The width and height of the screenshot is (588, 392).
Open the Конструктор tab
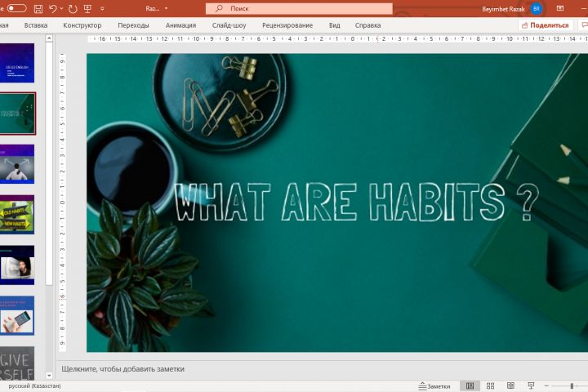82,25
